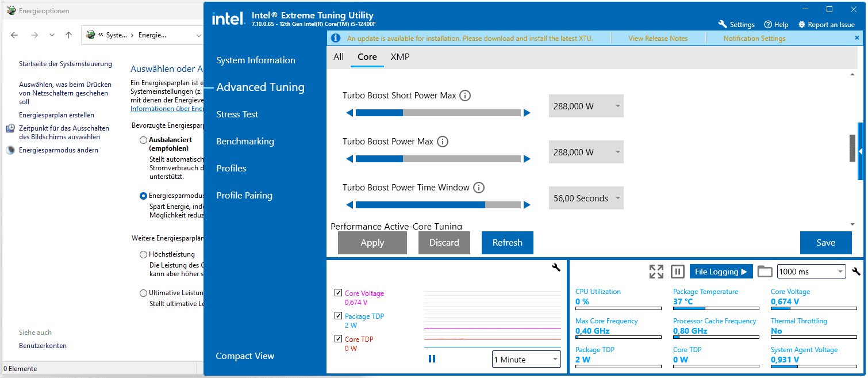Screen dimensions: 868x378
Task: Open monitor panel wrench settings icon
Action: pyautogui.click(x=856, y=272)
